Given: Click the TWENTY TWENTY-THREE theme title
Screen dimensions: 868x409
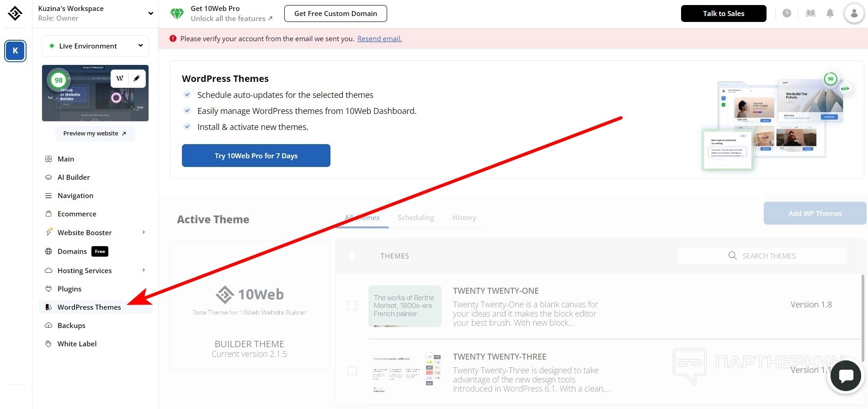Looking at the screenshot, I should coord(500,357).
